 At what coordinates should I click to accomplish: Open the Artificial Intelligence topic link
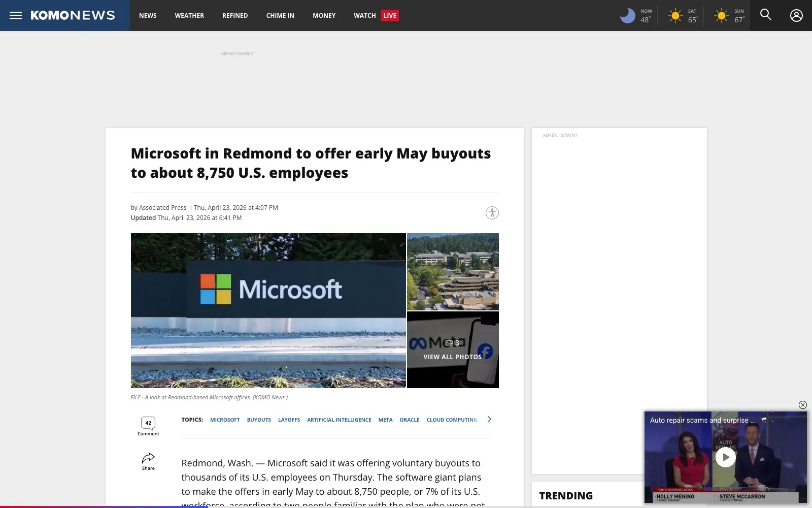tap(339, 420)
